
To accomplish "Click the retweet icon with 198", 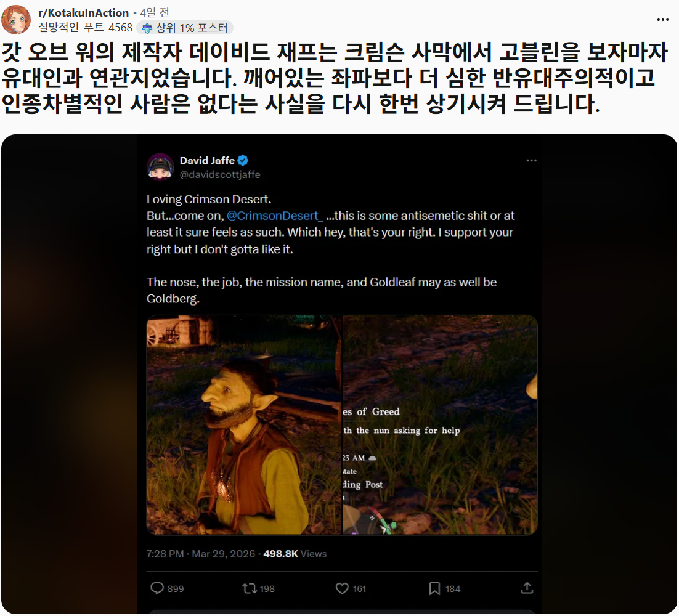I will point(249,588).
